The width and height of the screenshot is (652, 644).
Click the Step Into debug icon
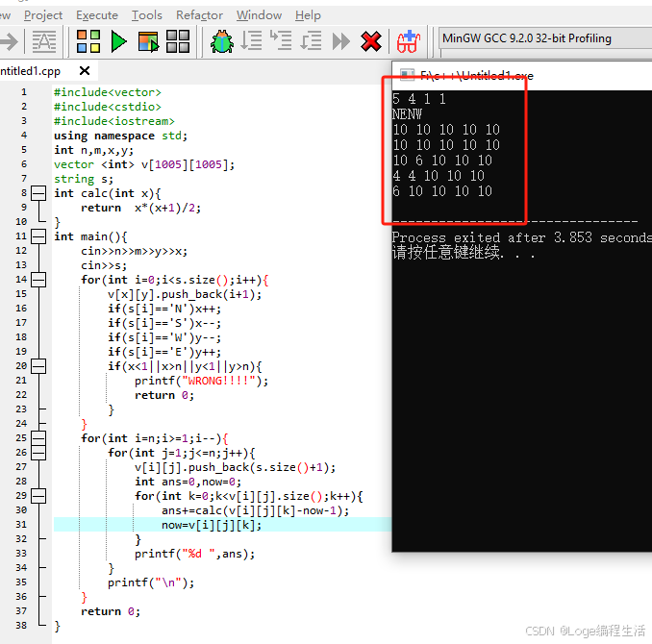point(281,40)
